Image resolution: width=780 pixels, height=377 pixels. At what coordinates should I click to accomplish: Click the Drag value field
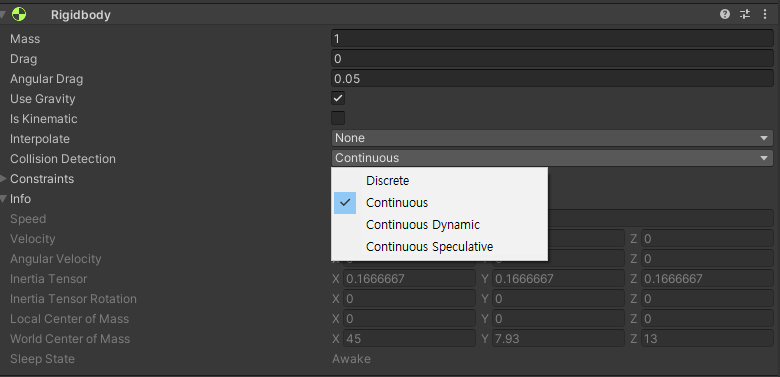[552, 59]
